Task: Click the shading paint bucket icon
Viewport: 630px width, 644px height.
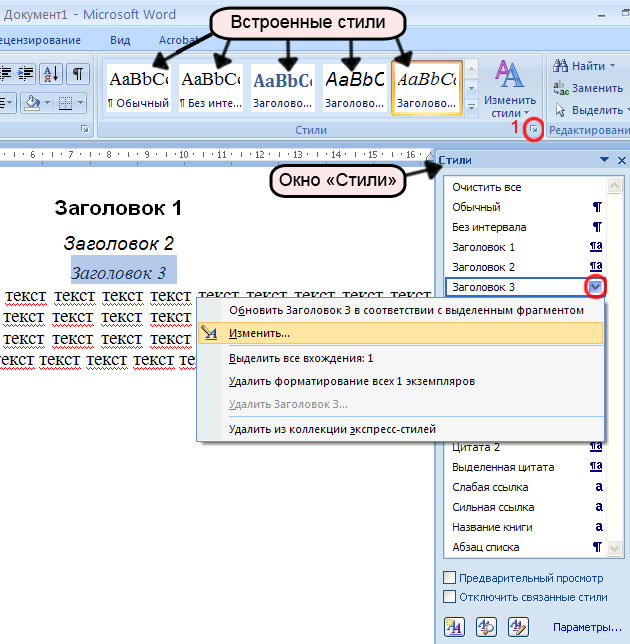Action: pos(31,102)
